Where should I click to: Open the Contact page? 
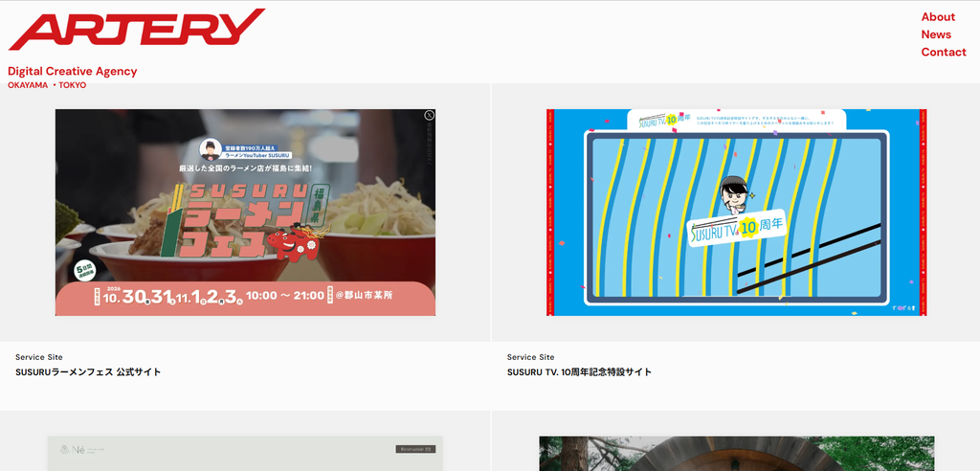943,52
